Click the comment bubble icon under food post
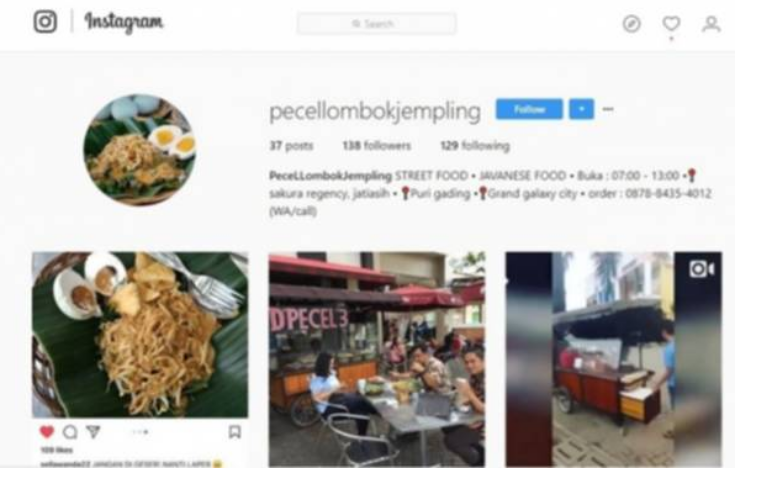This screenshot has height=480, width=770. (x=70, y=432)
